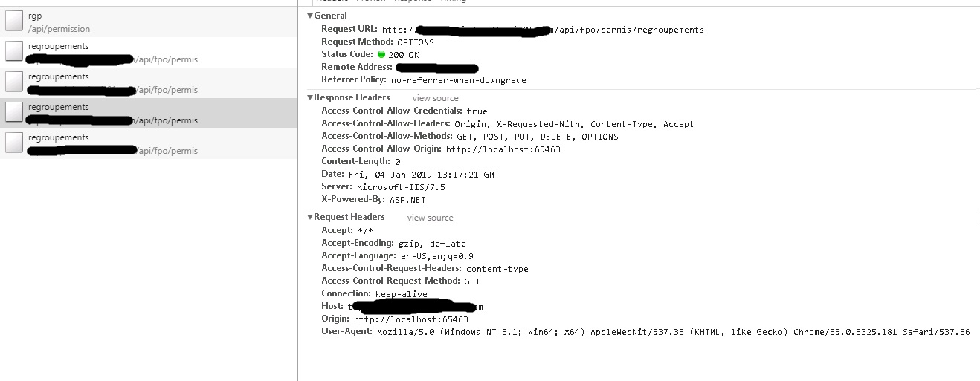This screenshot has height=381, width=980.
Task: Collapse the General section triangle
Action: pyautogui.click(x=310, y=16)
